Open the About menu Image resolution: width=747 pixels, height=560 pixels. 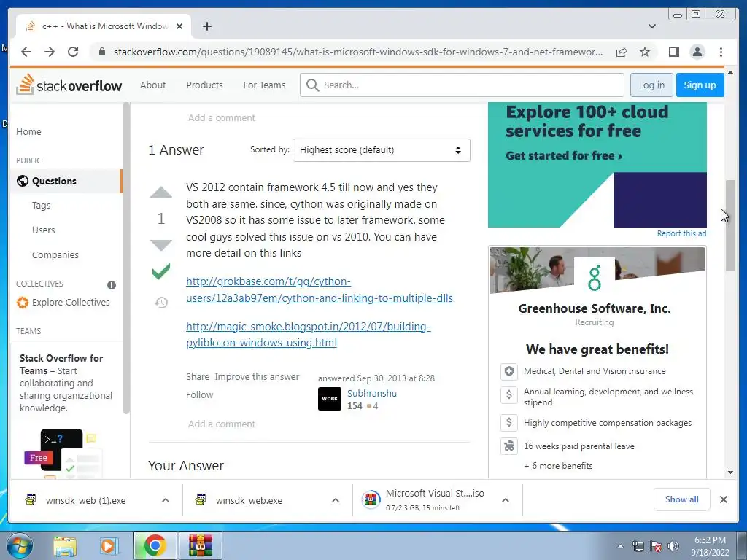tap(153, 85)
